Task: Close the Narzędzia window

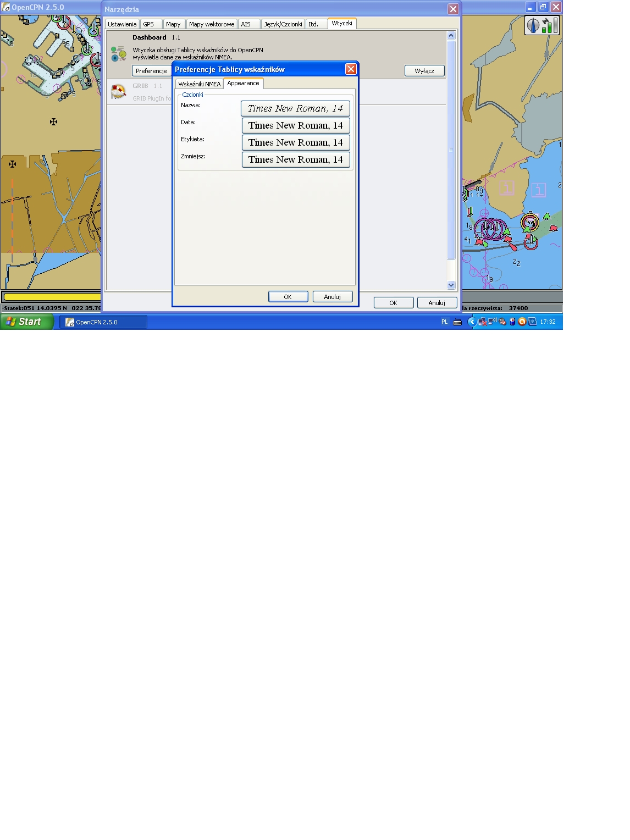Action: [x=453, y=9]
